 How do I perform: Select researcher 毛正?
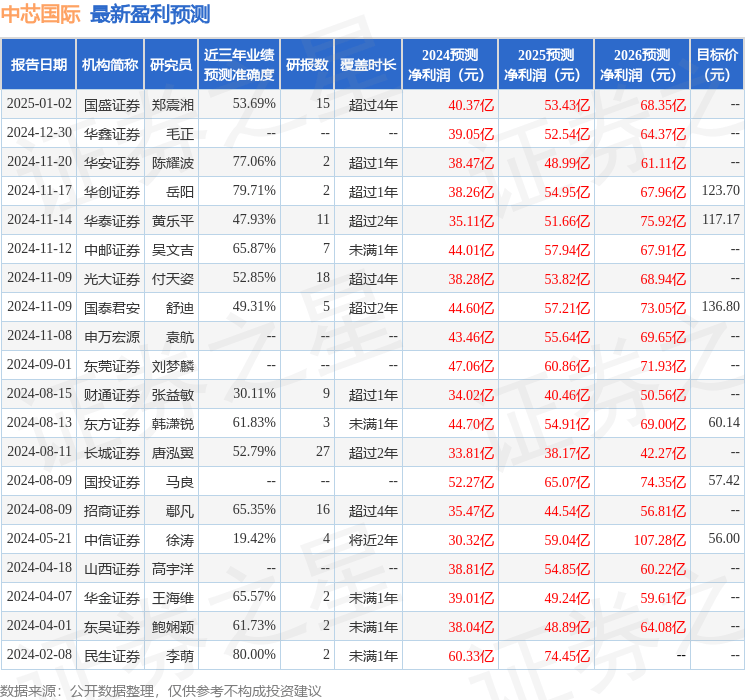[180, 134]
